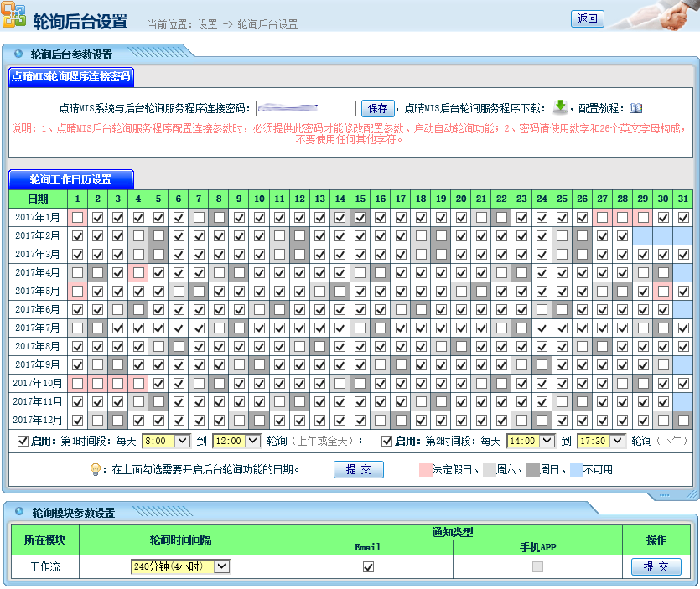Click the 保存 button next to password
This screenshot has width=700, height=589.
click(378, 108)
